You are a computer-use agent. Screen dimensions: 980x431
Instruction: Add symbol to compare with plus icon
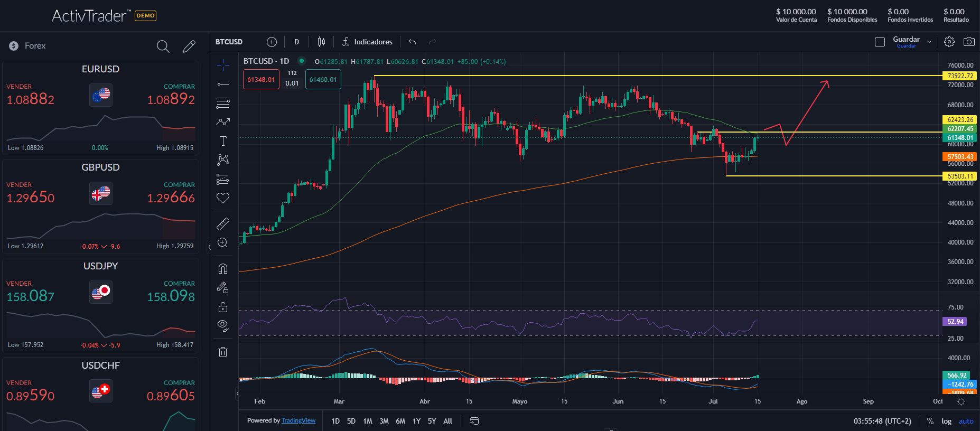tap(272, 42)
